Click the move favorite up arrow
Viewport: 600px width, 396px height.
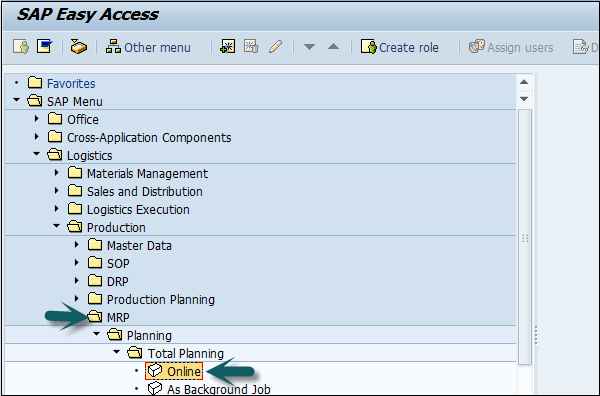333,47
